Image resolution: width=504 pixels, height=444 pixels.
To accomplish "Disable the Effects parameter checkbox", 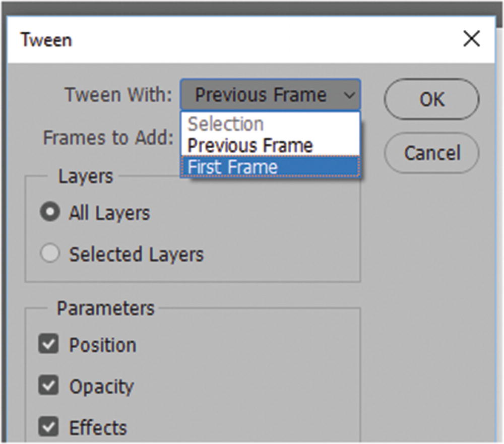I will point(49,427).
